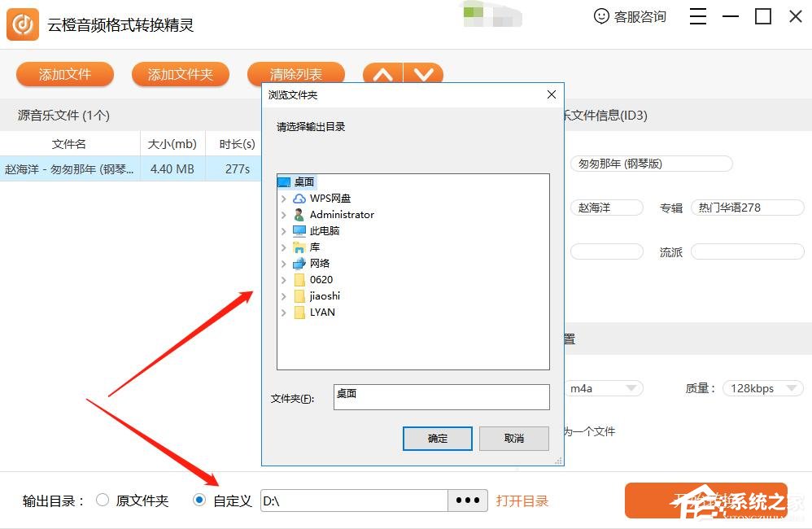812x529 pixels.
Task: Open directory via 打开目录 link
Action: pyautogui.click(x=522, y=501)
